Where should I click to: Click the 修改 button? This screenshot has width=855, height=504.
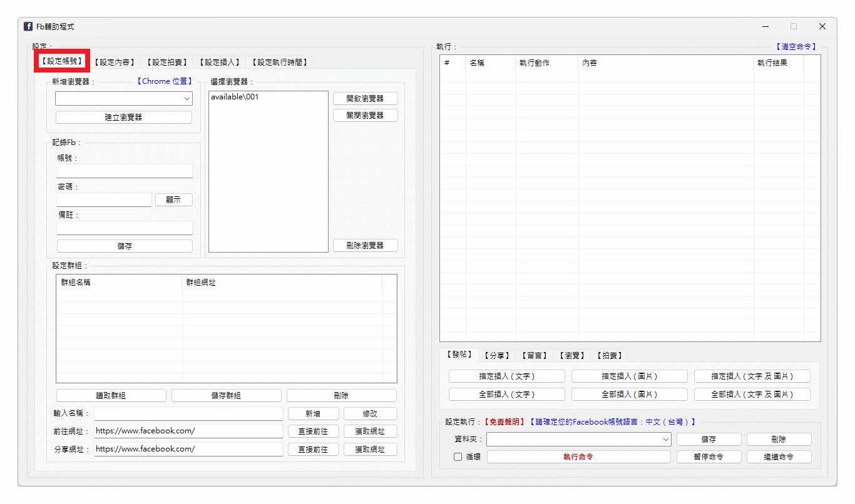click(x=371, y=413)
